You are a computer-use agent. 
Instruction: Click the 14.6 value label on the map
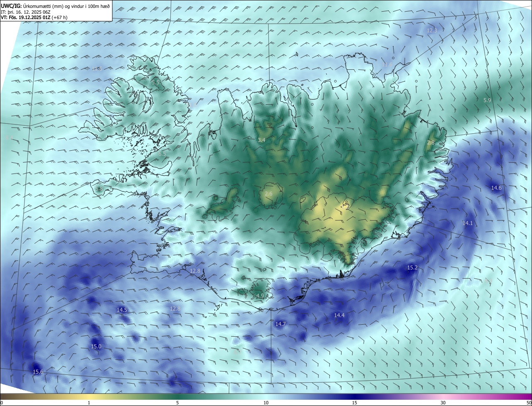click(496, 188)
